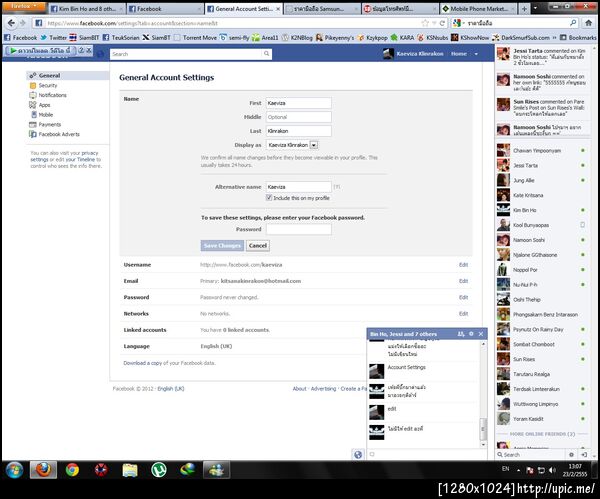The height and width of the screenshot is (499, 600).
Task: Click the volume speaker tray icon
Action: point(552,470)
